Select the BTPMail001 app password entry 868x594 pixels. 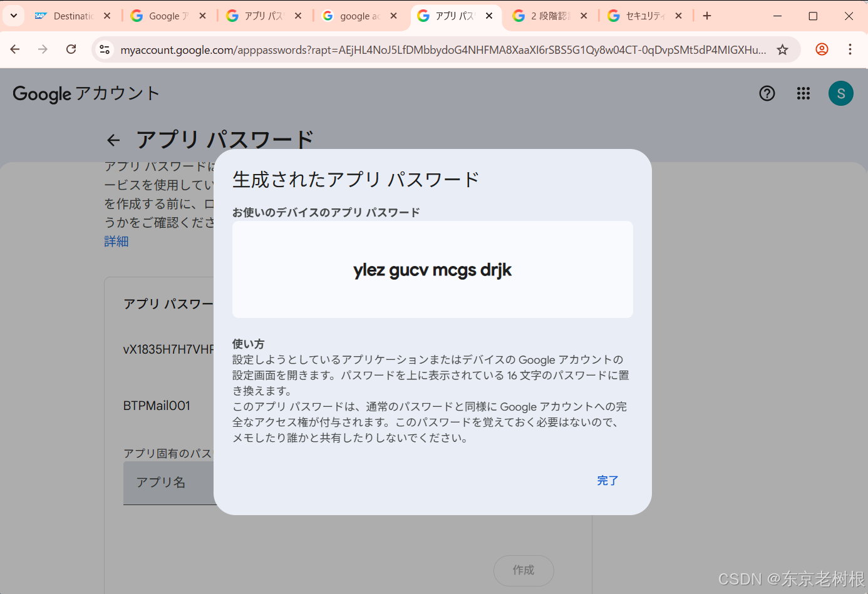pyautogui.click(x=157, y=406)
